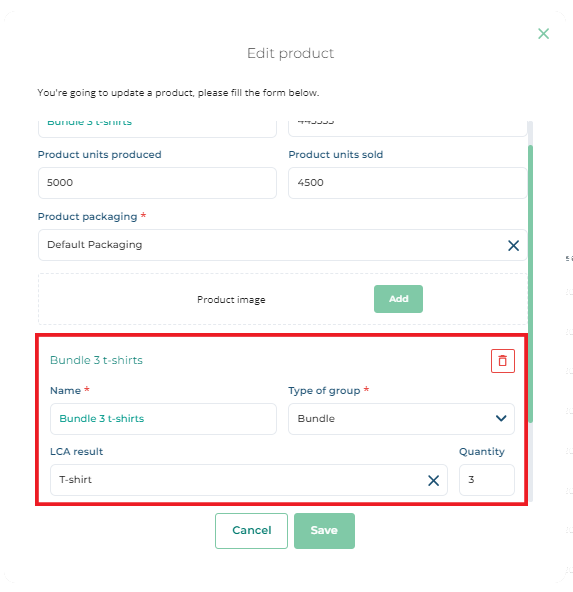Add a product image
The width and height of the screenshot is (573, 592).
[398, 299]
